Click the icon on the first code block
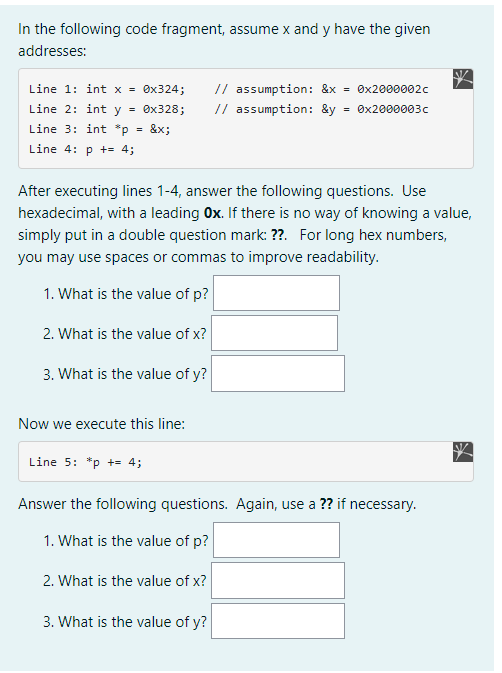The image size is (502, 673). click(x=463, y=79)
